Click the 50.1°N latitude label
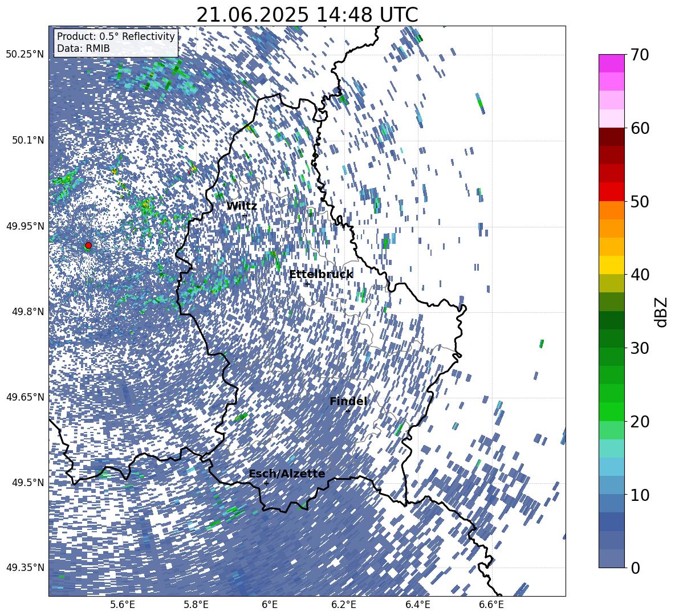This screenshot has height=616, width=675. point(28,140)
